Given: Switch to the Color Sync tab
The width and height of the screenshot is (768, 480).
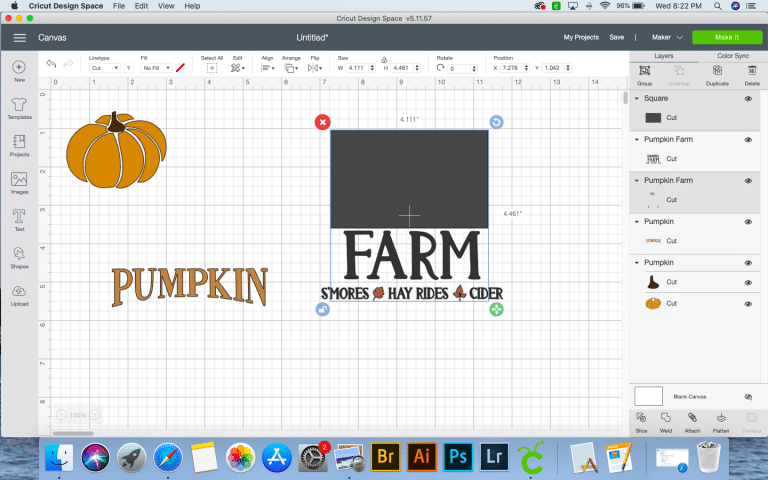Looking at the screenshot, I should (x=733, y=56).
